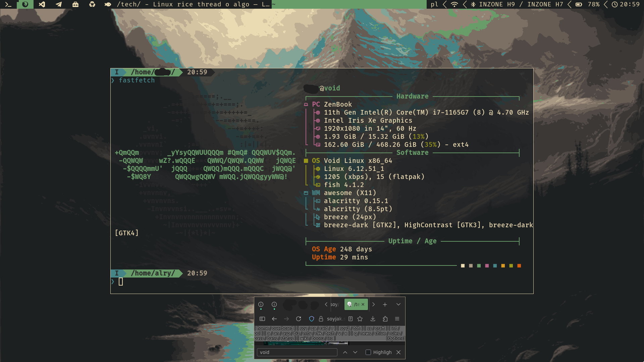
Task: Jump to next find match arrow
Action: (x=355, y=352)
